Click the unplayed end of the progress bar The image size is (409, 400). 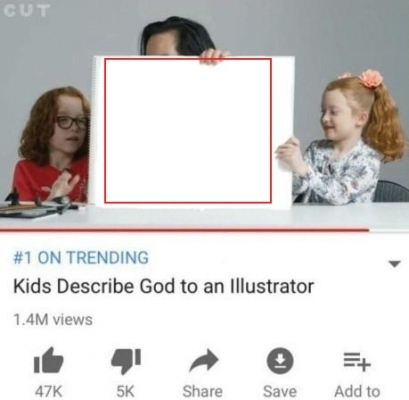[x=389, y=229]
